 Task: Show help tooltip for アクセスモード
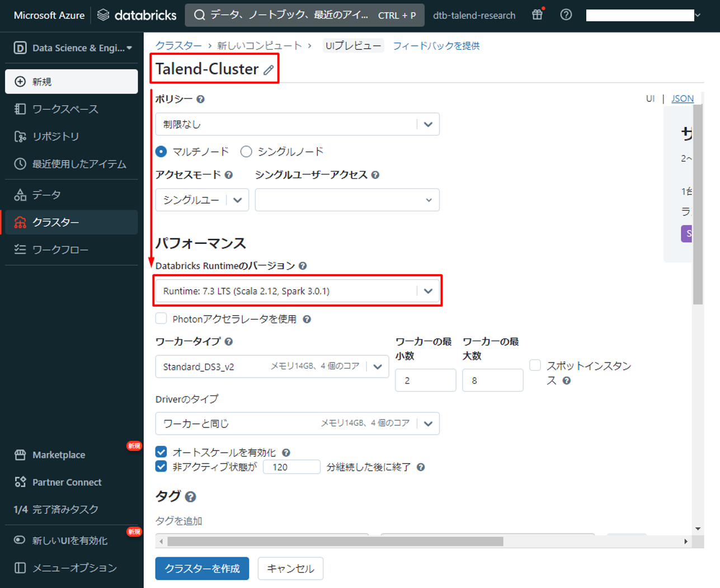[x=229, y=175]
